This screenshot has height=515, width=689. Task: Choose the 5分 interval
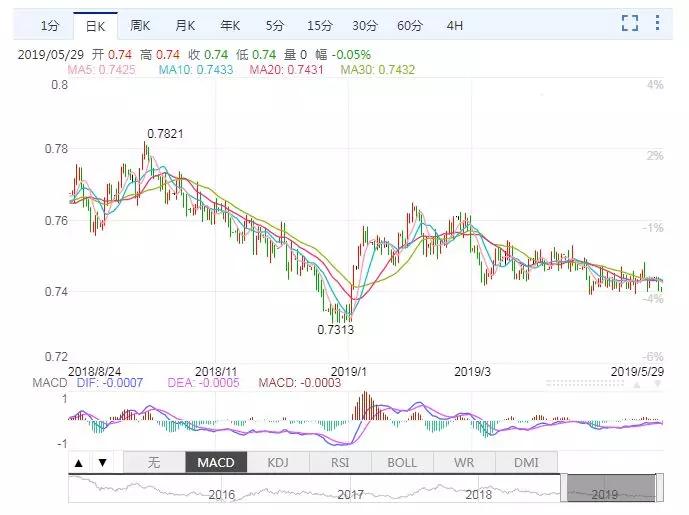[x=274, y=25]
